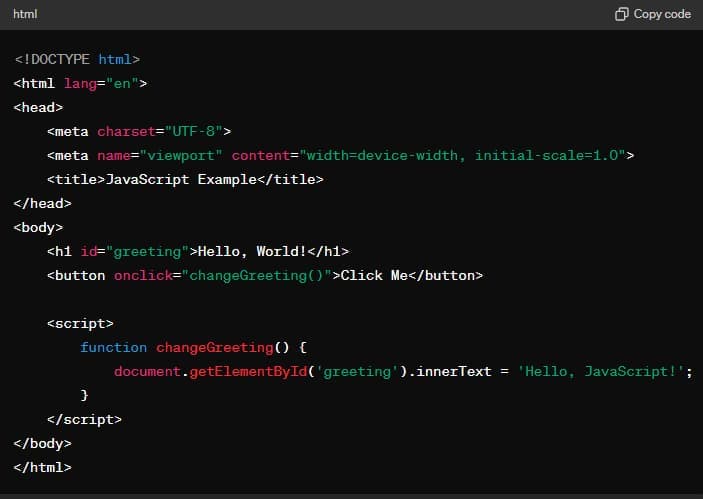Click the closing </script> tag
The image size is (703, 499).
tap(84, 420)
